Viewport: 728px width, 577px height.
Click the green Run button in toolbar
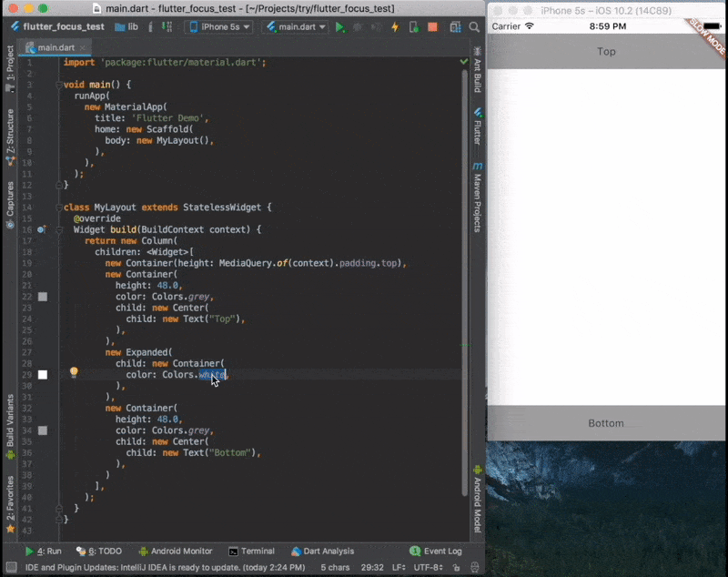click(340, 27)
